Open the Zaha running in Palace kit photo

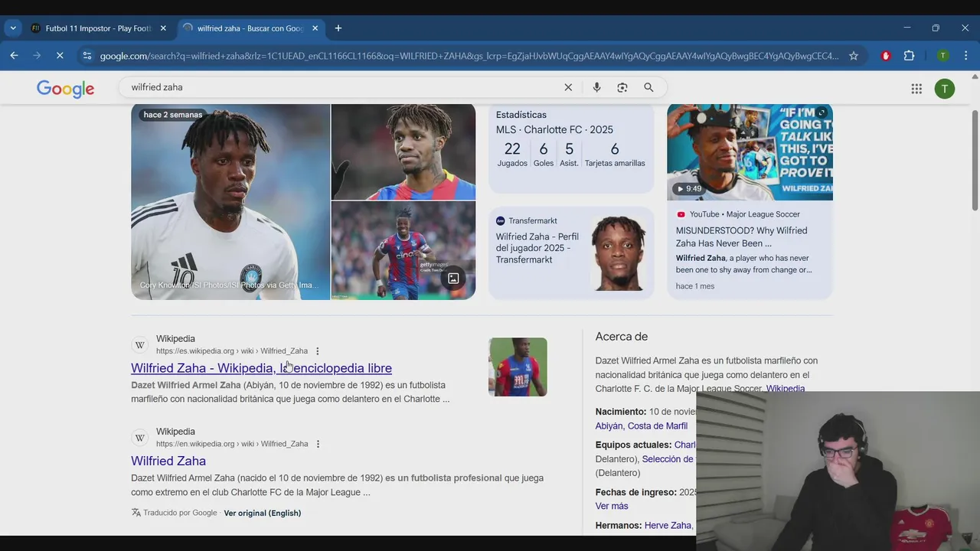pos(403,250)
